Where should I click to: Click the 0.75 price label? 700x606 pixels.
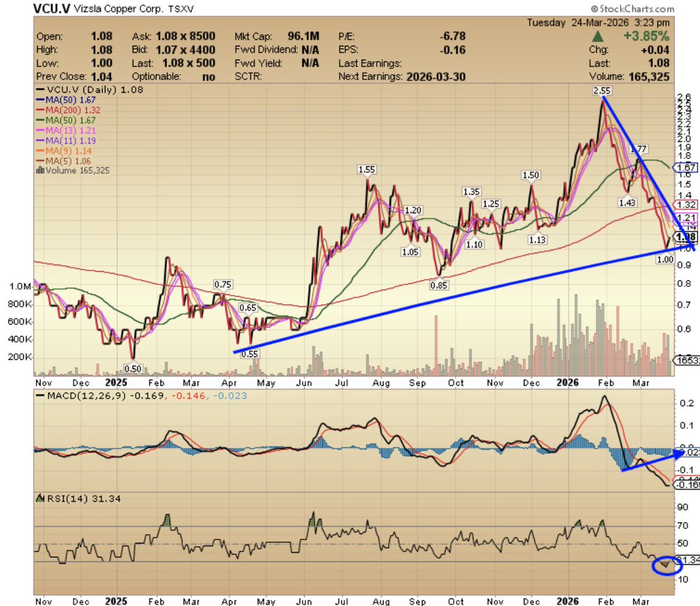click(x=223, y=285)
